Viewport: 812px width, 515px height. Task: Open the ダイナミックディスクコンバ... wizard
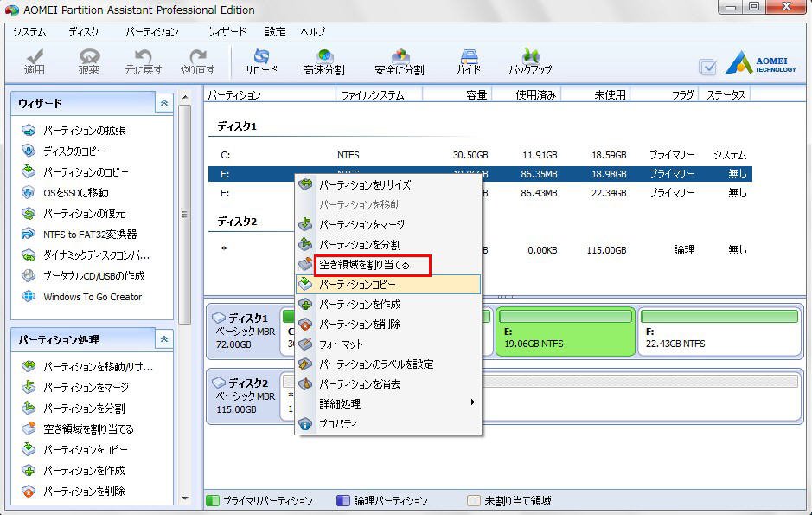(96, 255)
